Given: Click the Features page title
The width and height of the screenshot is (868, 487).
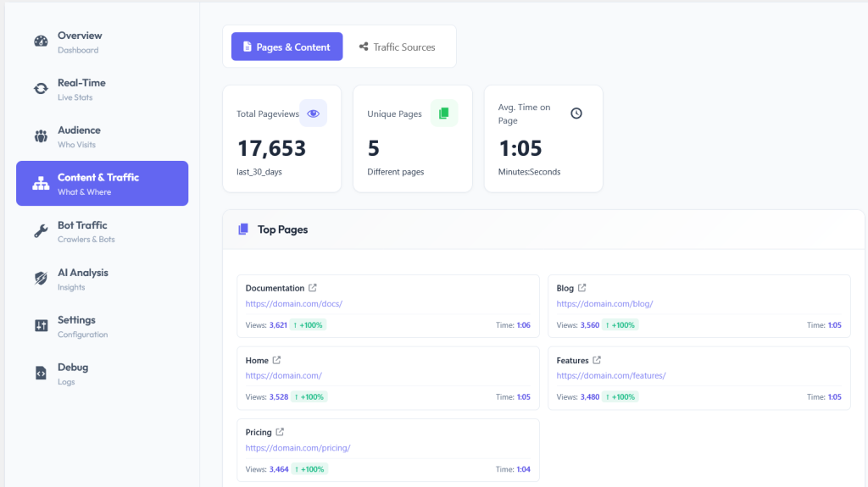Looking at the screenshot, I should click(x=572, y=361).
